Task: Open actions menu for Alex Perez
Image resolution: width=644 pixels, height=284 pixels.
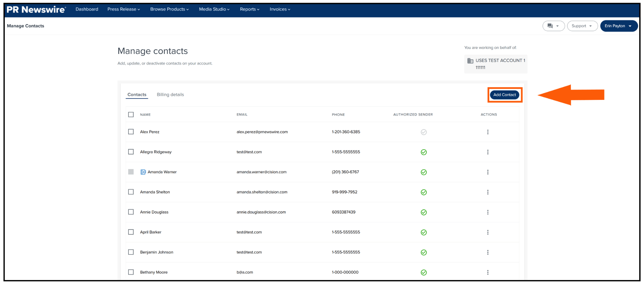Action: tap(488, 132)
